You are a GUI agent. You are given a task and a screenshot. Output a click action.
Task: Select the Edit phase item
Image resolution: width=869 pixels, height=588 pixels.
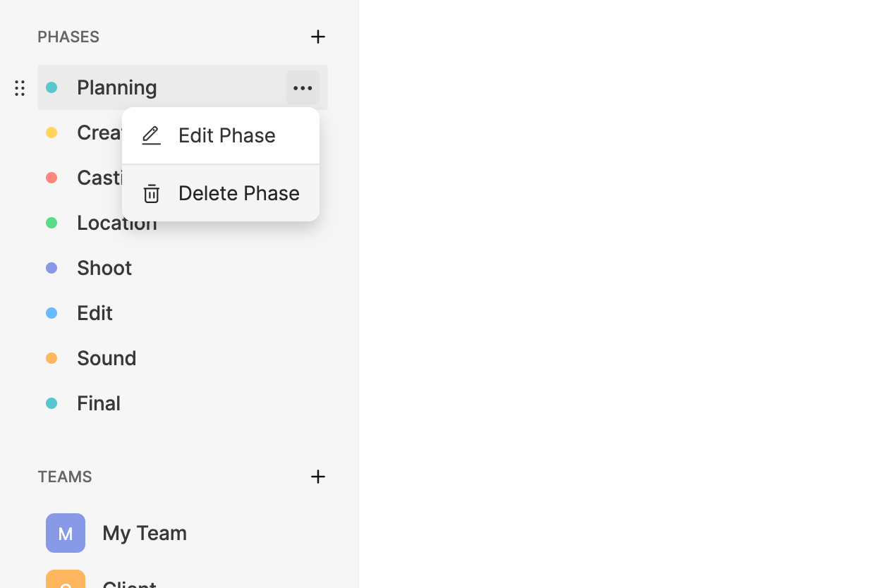point(95,313)
